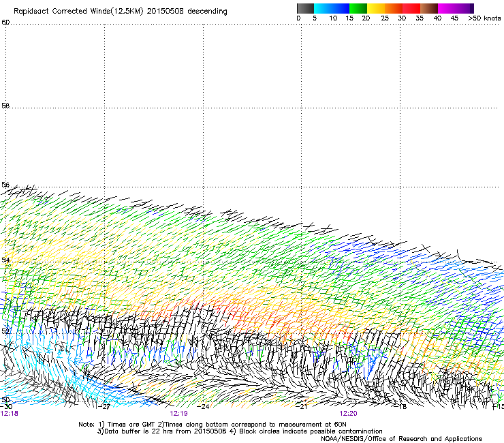The height and width of the screenshot is (443, 504).
Task: Click the green 15-20 knots legend swatch
Action: point(358,8)
